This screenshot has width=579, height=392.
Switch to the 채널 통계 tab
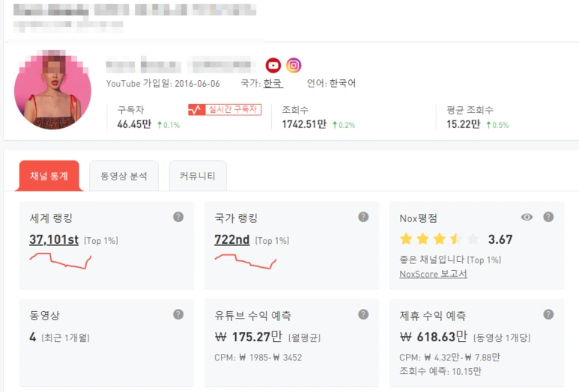[49, 176]
